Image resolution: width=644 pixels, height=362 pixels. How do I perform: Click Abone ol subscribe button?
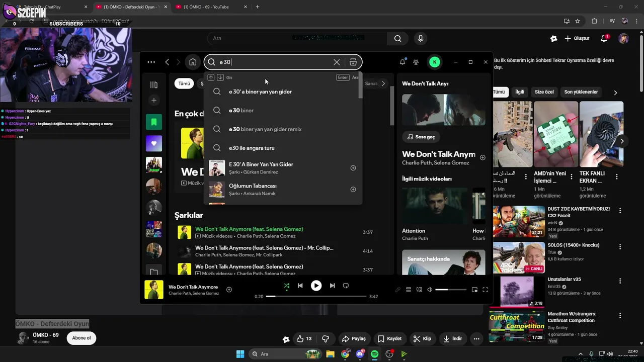[x=82, y=338]
